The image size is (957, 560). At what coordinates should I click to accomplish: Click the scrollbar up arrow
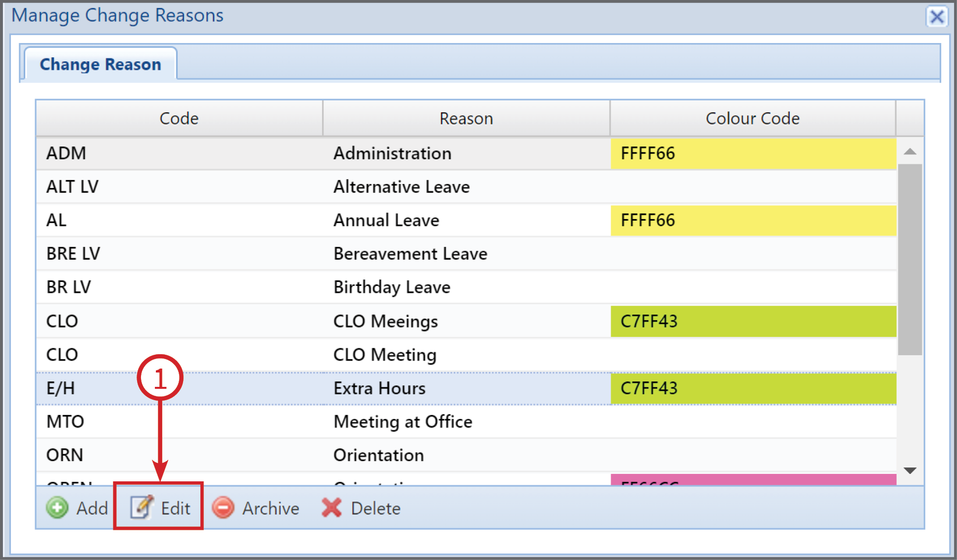coord(910,151)
